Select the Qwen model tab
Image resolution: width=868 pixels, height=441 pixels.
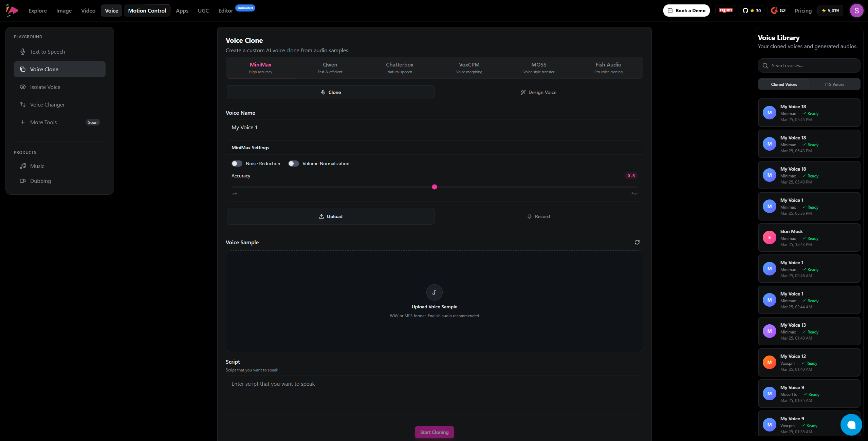pos(330,68)
